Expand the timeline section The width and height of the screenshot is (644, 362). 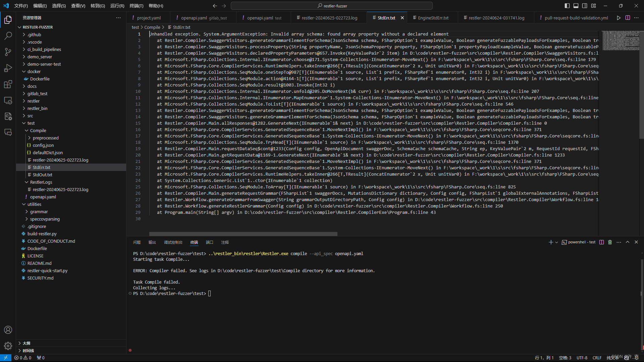pos(71,350)
